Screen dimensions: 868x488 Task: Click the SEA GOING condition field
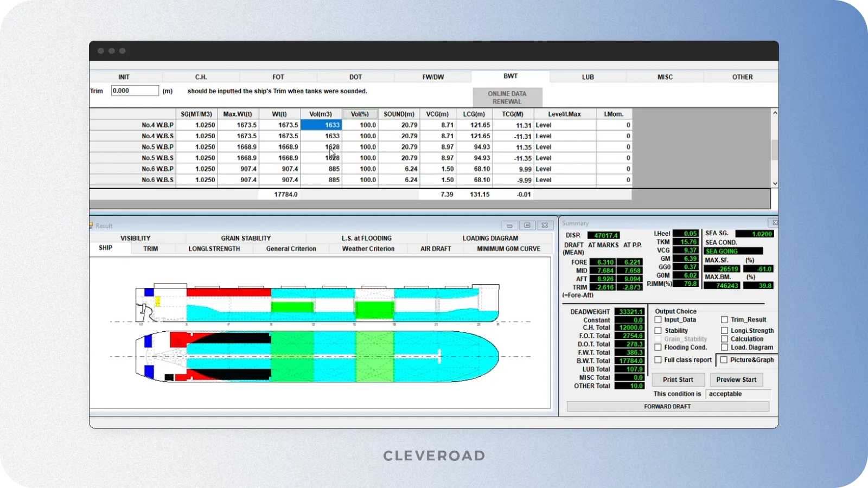pos(733,251)
